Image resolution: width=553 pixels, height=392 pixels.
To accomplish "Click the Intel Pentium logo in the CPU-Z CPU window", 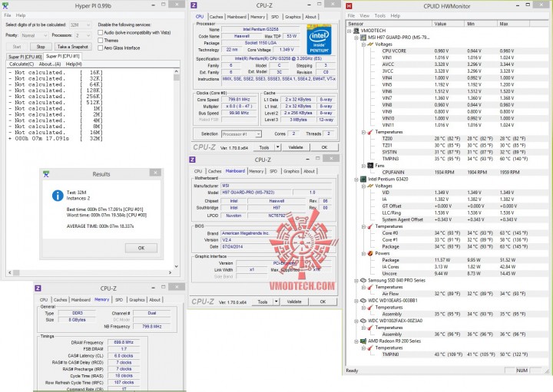I will pyautogui.click(x=319, y=39).
